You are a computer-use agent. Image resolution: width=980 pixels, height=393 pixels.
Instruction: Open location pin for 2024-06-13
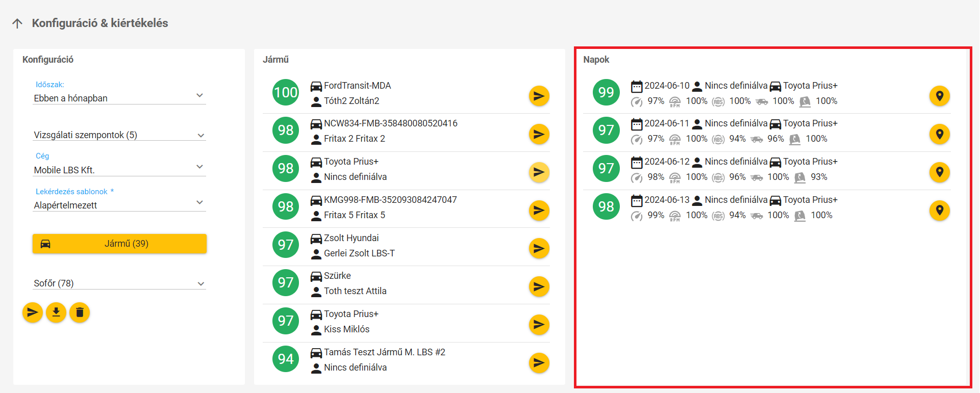(x=939, y=210)
